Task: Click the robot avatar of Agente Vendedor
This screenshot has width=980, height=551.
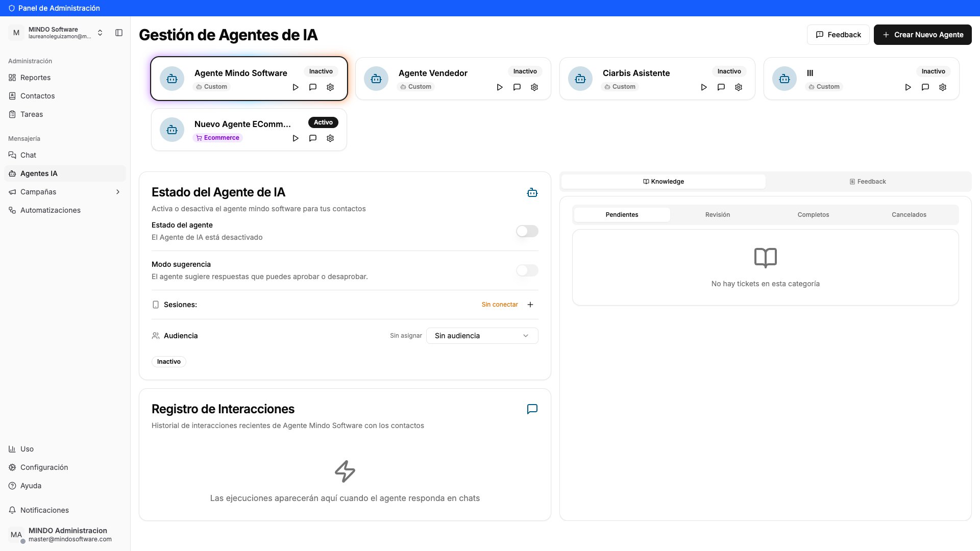Action: (x=376, y=79)
